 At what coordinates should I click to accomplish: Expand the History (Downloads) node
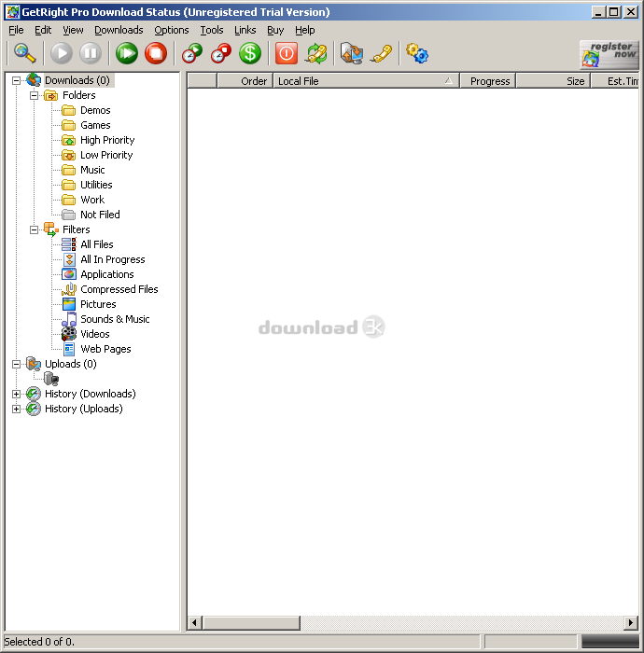click(16, 394)
